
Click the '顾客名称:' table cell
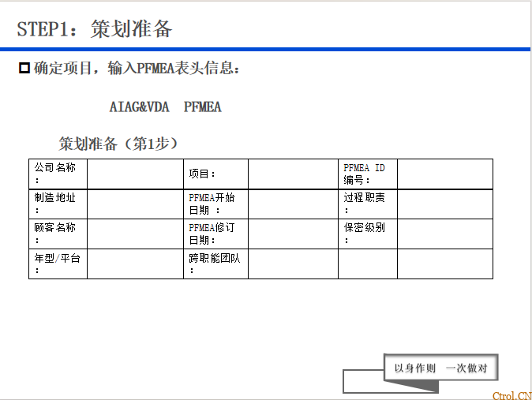tap(58, 234)
